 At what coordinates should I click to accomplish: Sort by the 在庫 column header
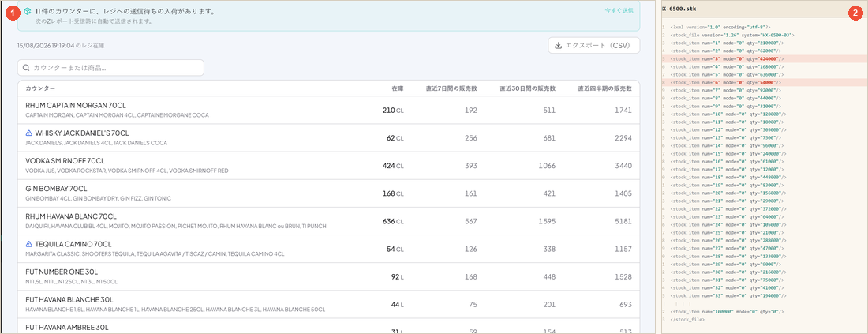(x=398, y=88)
